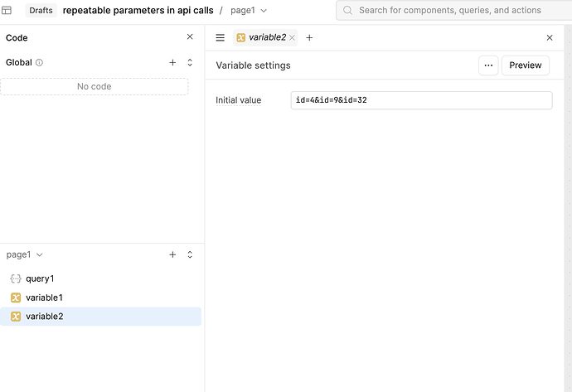
Task: Select query1 in the code list
Action: (x=39, y=278)
